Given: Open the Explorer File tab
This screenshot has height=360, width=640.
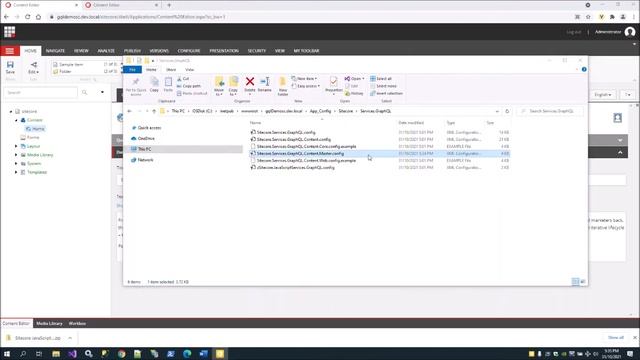Looking at the screenshot, I should point(132,69).
